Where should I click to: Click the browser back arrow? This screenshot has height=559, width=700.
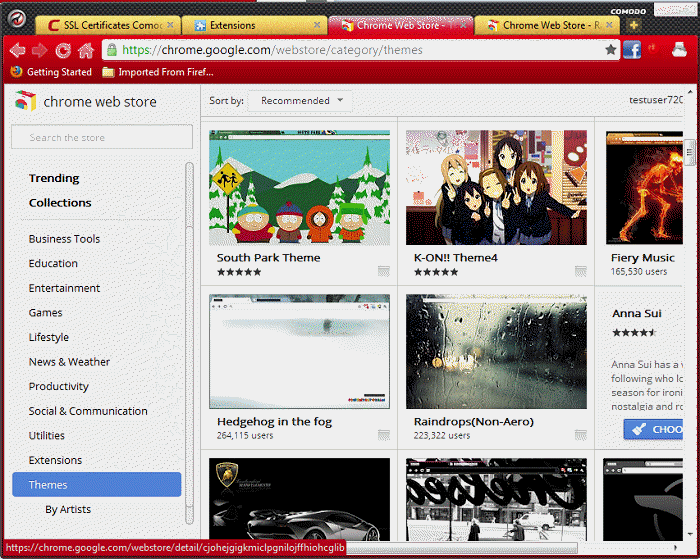coord(17,50)
